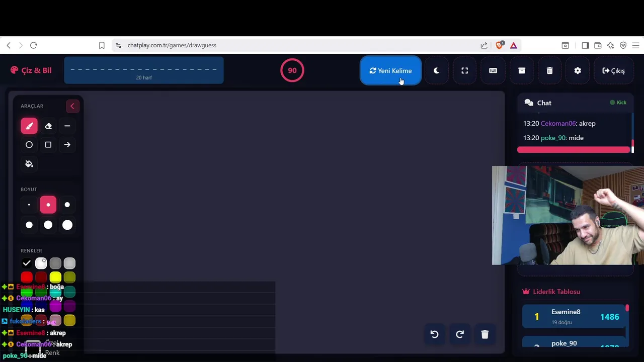
Task: Click the Kick connection status indicator
Action: pos(618,103)
